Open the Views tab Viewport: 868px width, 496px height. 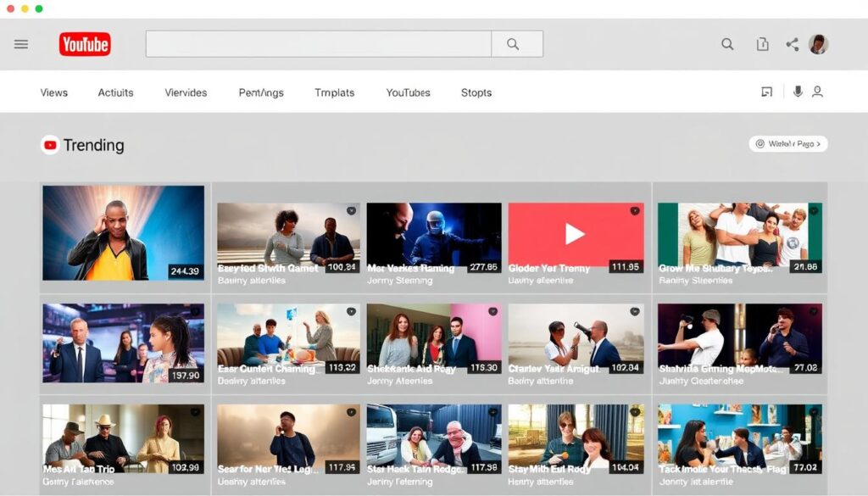53,92
